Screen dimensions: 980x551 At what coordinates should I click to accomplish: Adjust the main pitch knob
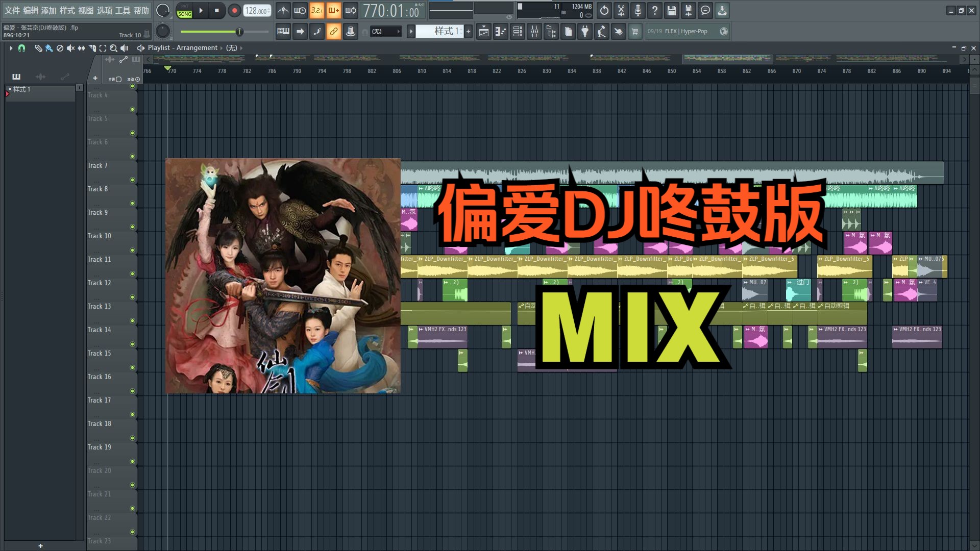163,32
